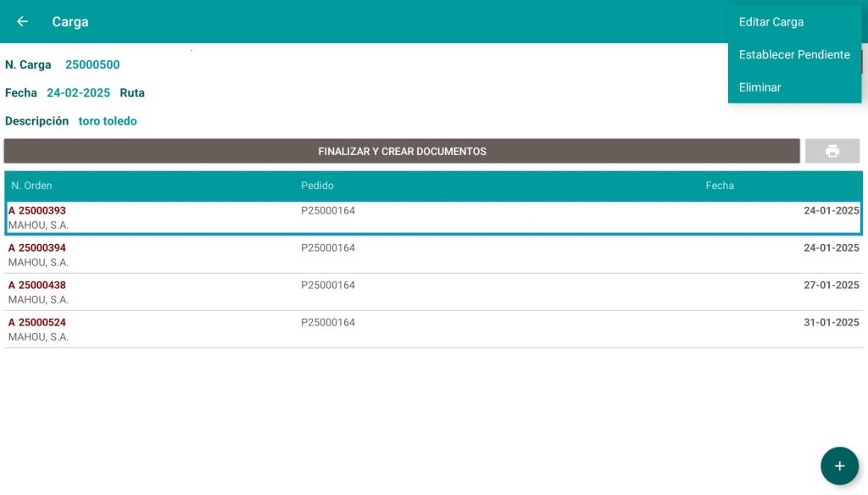Select order A 25000393 row
Viewport: 868px width, 495px height.
pos(37,211)
